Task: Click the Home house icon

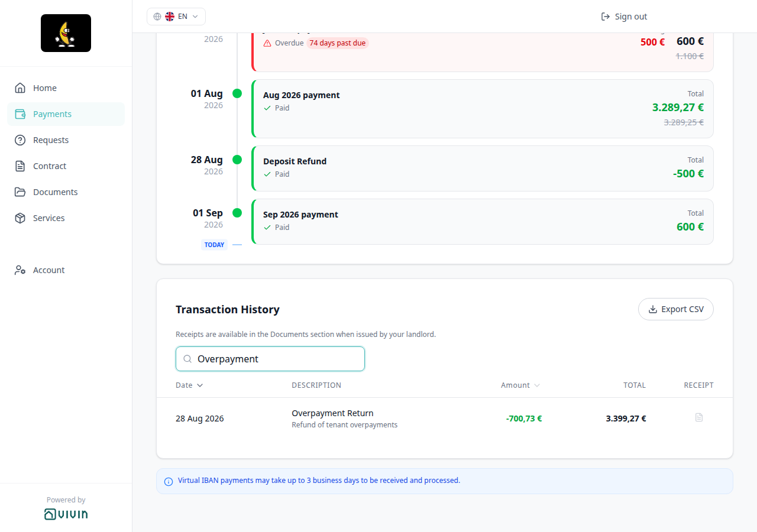Action: pyautogui.click(x=20, y=88)
